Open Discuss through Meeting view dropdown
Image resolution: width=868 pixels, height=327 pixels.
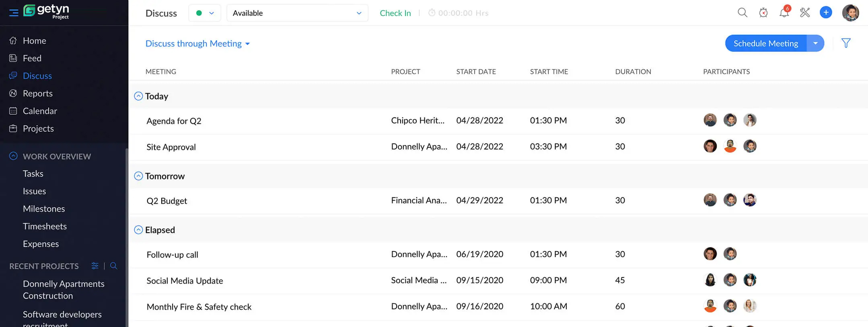tap(197, 43)
